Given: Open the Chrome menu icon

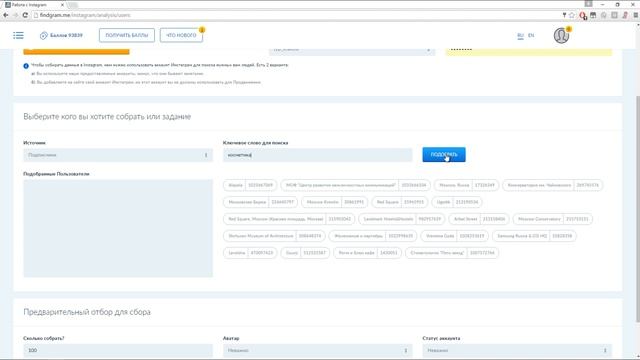Looking at the screenshot, I should pyautogui.click(x=636, y=15).
